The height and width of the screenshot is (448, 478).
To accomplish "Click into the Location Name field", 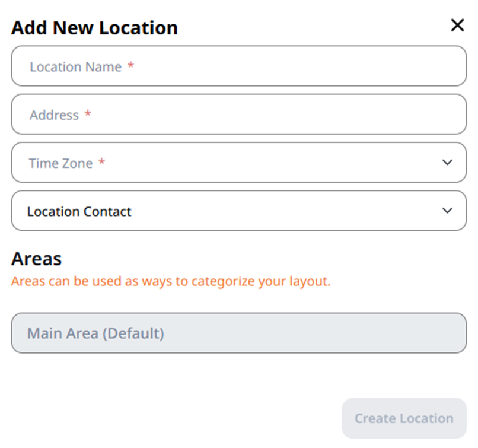I will tap(238, 66).
